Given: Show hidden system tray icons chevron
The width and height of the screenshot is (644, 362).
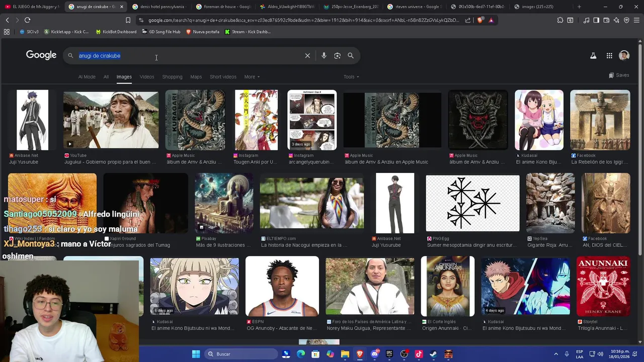Looking at the screenshot, I should tap(556, 354).
